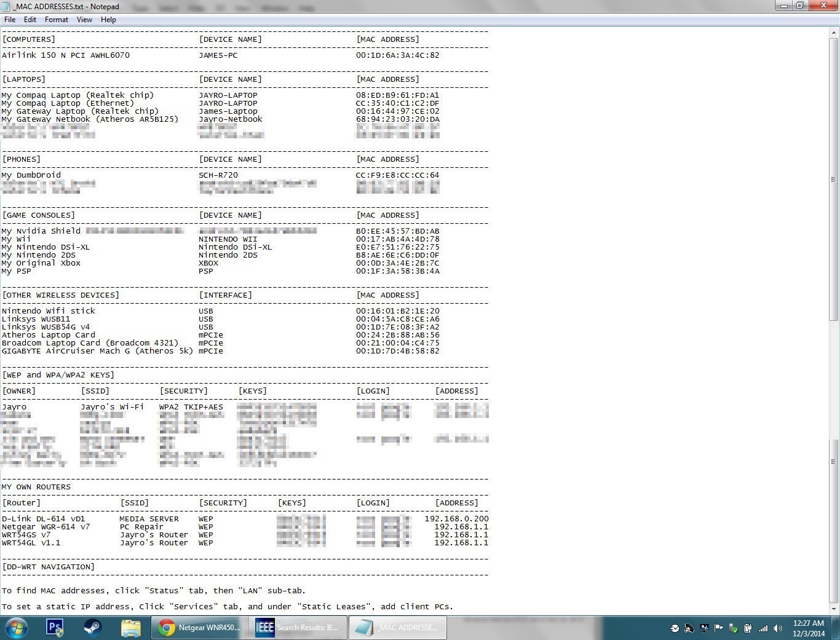Click the [INTERFACE] column heading
The width and height of the screenshot is (840, 640).
[226, 295]
